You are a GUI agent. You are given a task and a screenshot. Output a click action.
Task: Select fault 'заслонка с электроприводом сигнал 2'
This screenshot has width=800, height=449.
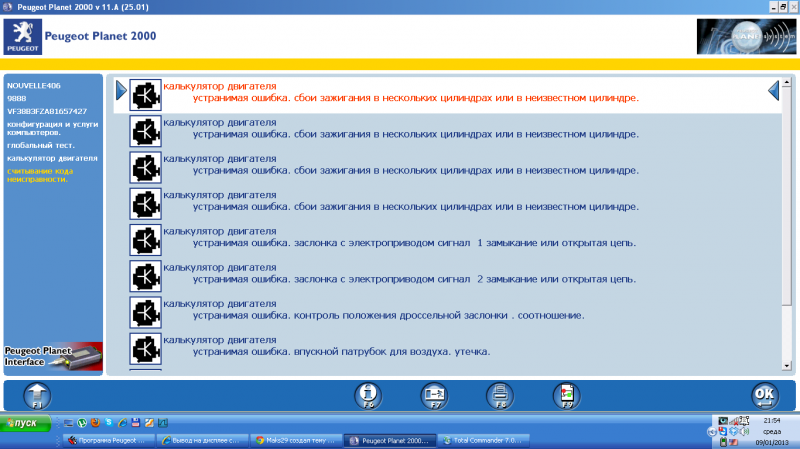pyautogui.click(x=414, y=279)
